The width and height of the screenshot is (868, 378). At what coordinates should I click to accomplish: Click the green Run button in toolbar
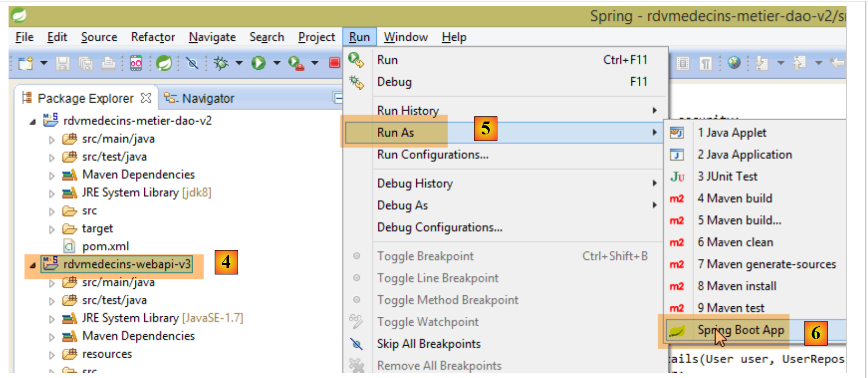pos(258,63)
